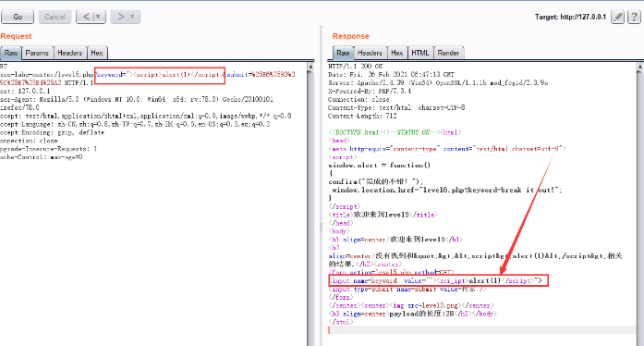
Task: Switch to the Response Render tab
Action: tap(448, 53)
